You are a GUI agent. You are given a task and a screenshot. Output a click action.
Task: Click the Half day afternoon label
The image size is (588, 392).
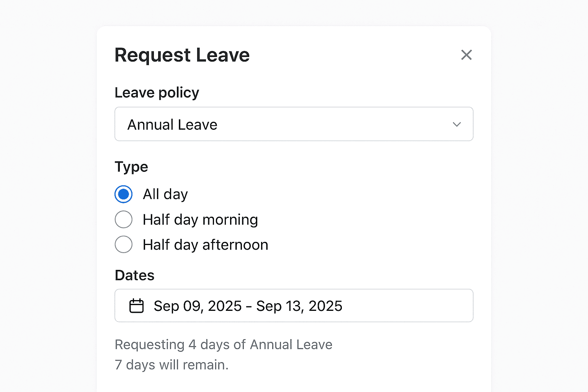205,245
